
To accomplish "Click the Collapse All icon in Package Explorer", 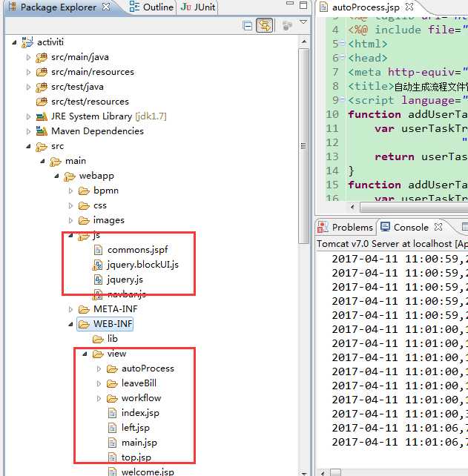I will pos(248,25).
